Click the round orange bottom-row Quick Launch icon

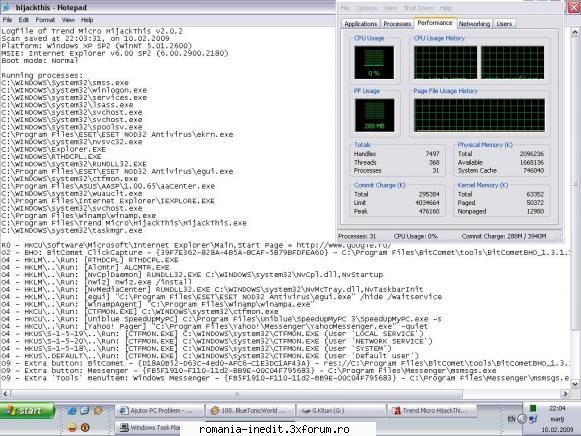click(85, 427)
